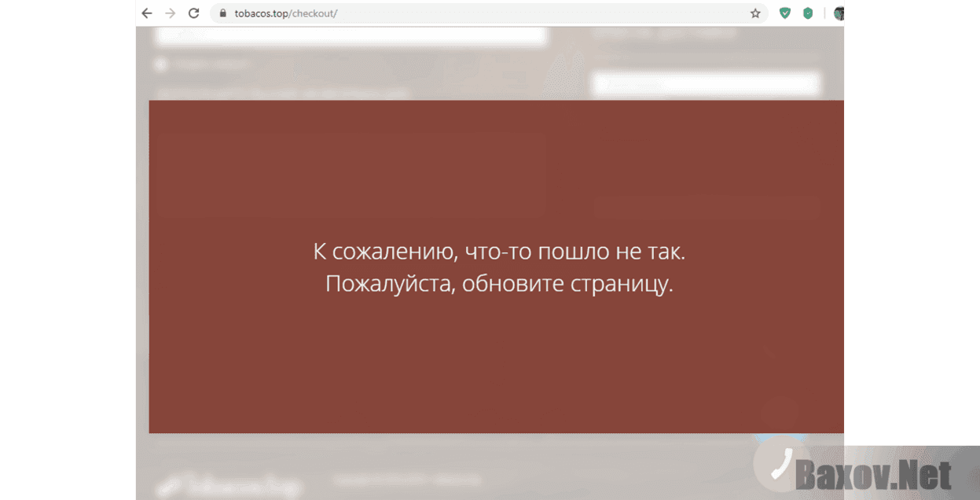Click the browser back arrow

(x=147, y=13)
